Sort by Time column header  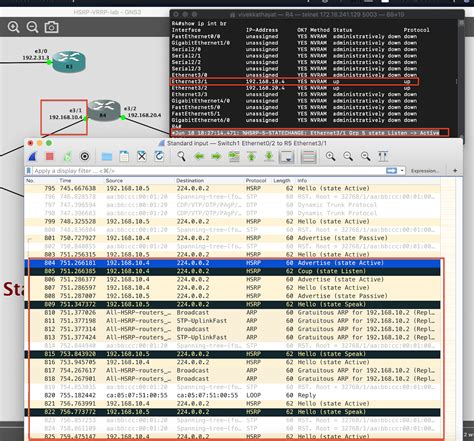click(x=65, y=180)
